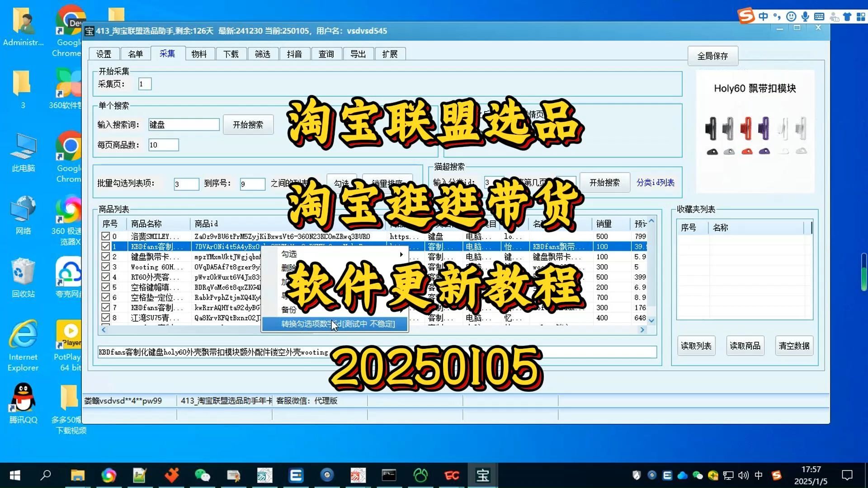Click the volume speaker tray icon

click(743, 475)
